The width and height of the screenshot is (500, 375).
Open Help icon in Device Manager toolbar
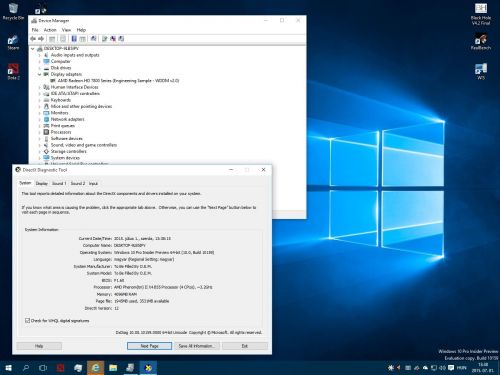tap(74, 39)
